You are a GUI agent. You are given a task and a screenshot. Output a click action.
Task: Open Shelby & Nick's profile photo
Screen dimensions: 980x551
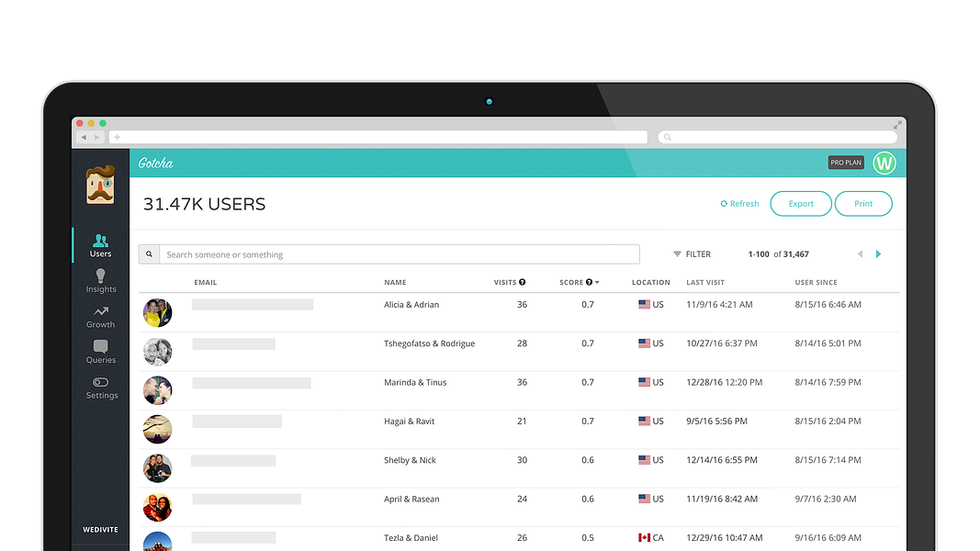pyautogui.click(x=157, y=468)
